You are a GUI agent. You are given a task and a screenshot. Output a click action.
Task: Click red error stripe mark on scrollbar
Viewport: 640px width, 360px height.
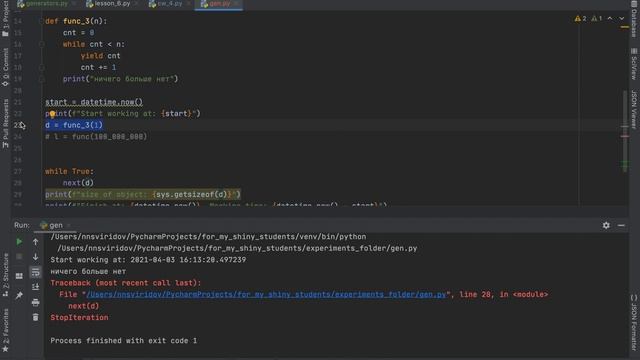click(x=624, y=136)
